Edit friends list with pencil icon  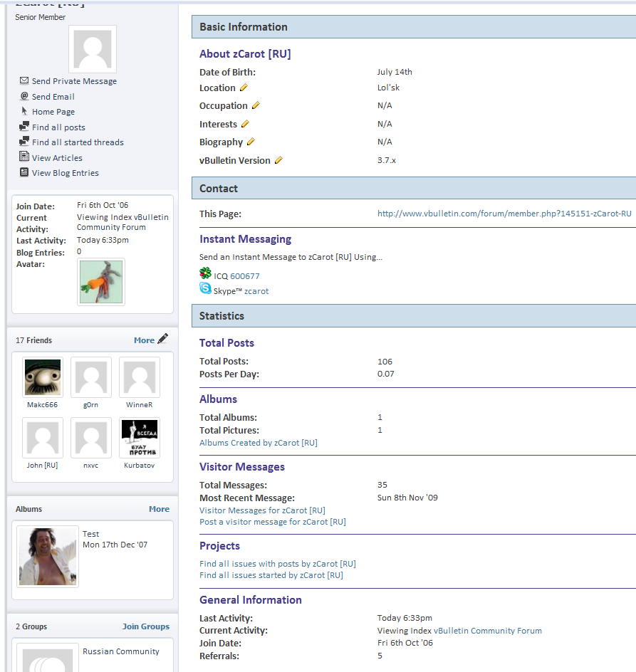click(x=163, y=339)
